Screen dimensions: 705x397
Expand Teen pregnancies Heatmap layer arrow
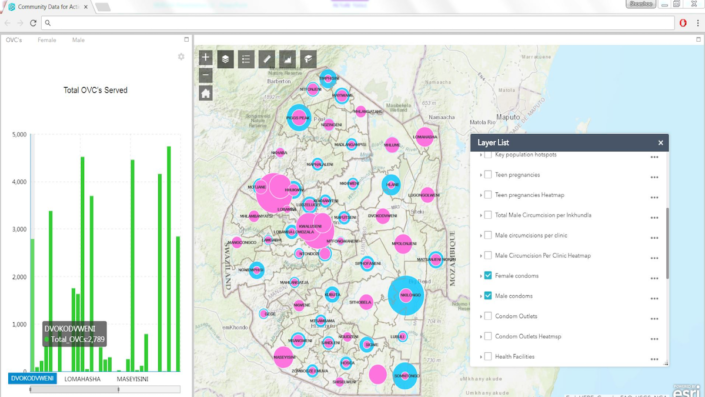pyautogui.click(x=481, y=195)
